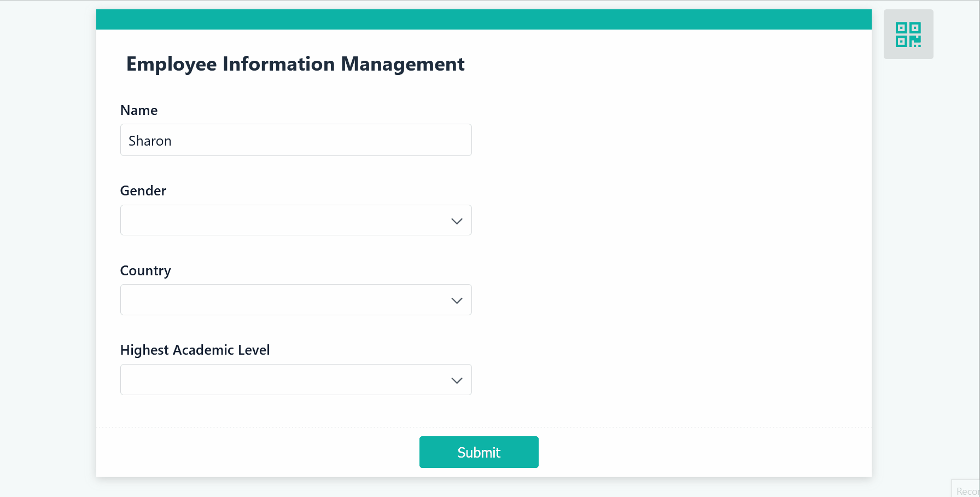This screenshot has width=980, height=497.
Task: Click the Country field label
Action: tap(145, 271)
